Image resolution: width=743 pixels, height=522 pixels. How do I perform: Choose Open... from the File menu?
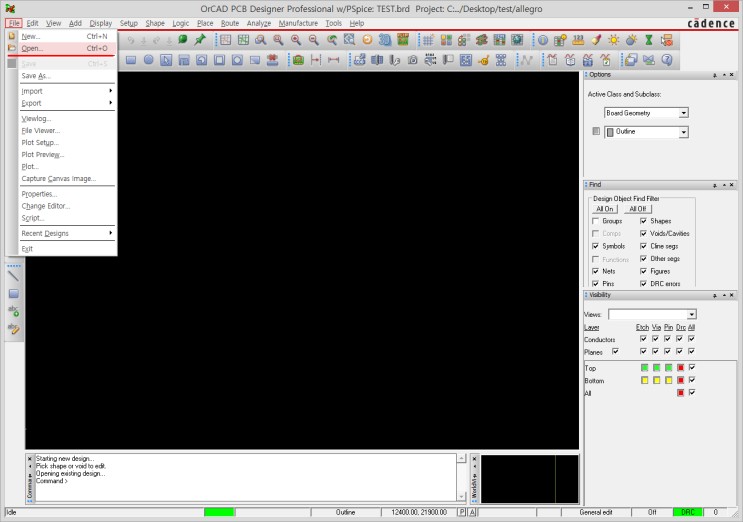pos(62,48)
